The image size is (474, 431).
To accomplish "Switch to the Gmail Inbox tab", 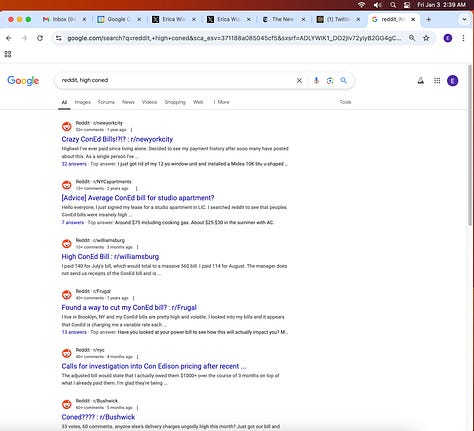I will tap(63, 19).
